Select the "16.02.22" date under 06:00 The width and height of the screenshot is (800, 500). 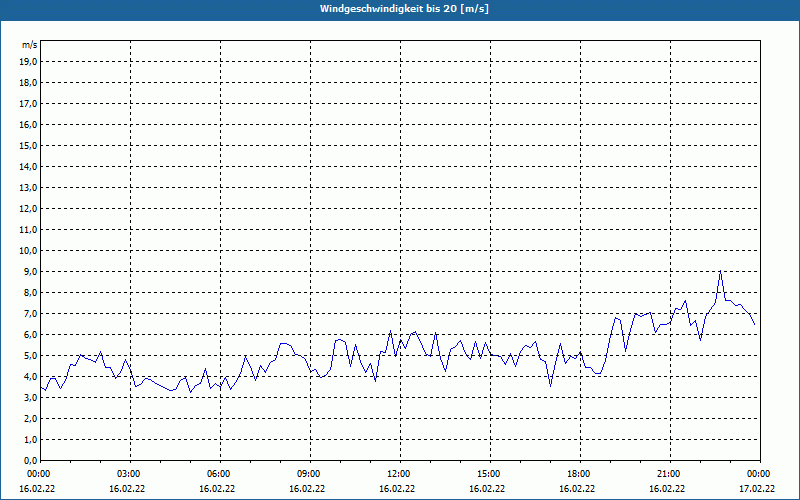[217, 489]
